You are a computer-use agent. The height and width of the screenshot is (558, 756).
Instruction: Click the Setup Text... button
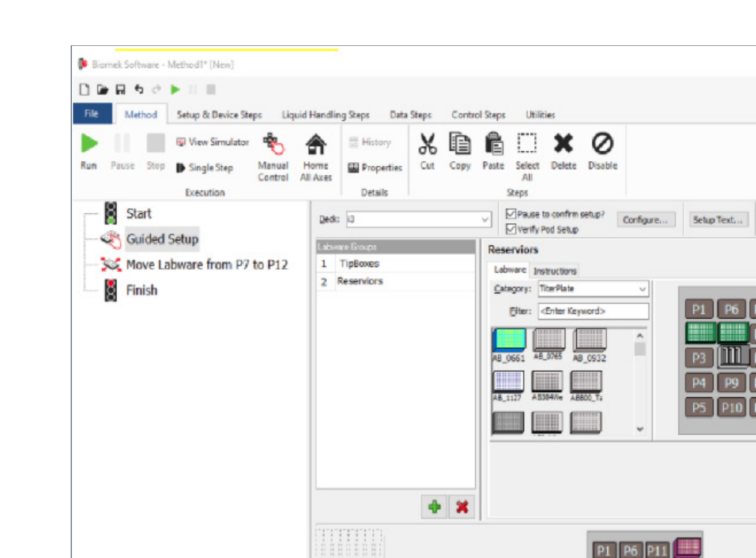[719, 220]
